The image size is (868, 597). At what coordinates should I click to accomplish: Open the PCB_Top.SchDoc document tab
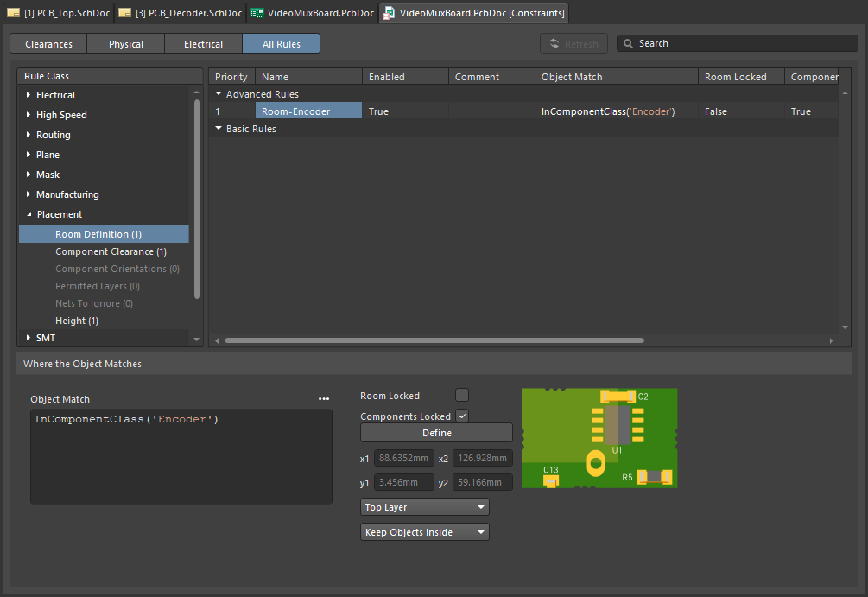pyautogui.click(x=60, y=13)
